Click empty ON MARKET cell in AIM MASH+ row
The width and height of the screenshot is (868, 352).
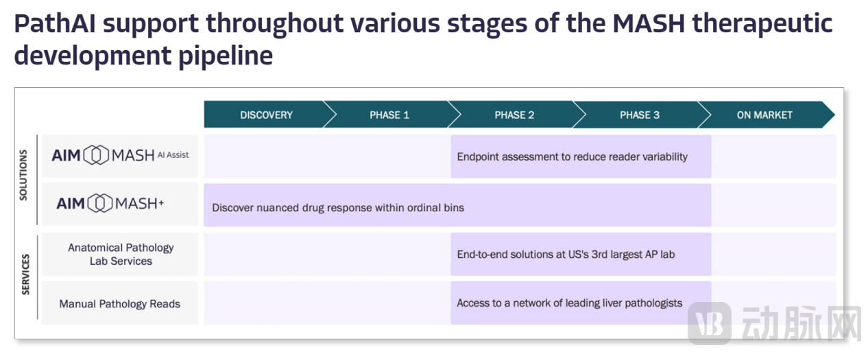(x=773, y=205)
